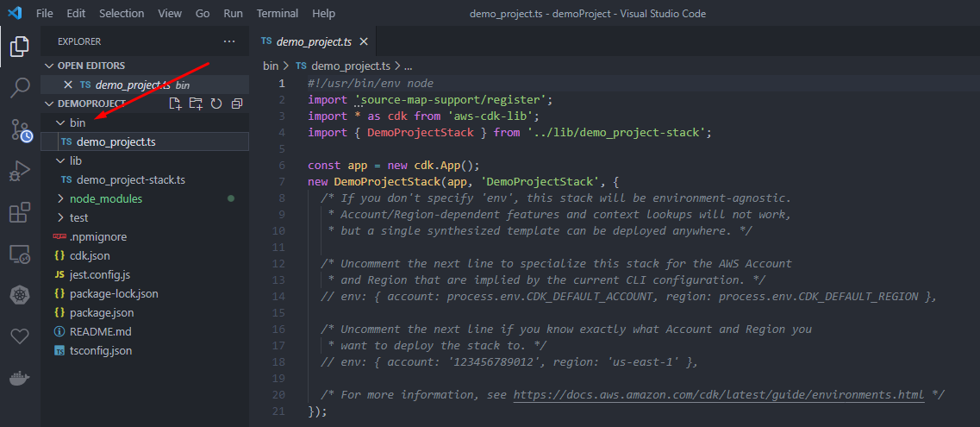Select the demo_project.ts editor tab
980x427 pixels.
pyautogui.click(x=314, y=41)
